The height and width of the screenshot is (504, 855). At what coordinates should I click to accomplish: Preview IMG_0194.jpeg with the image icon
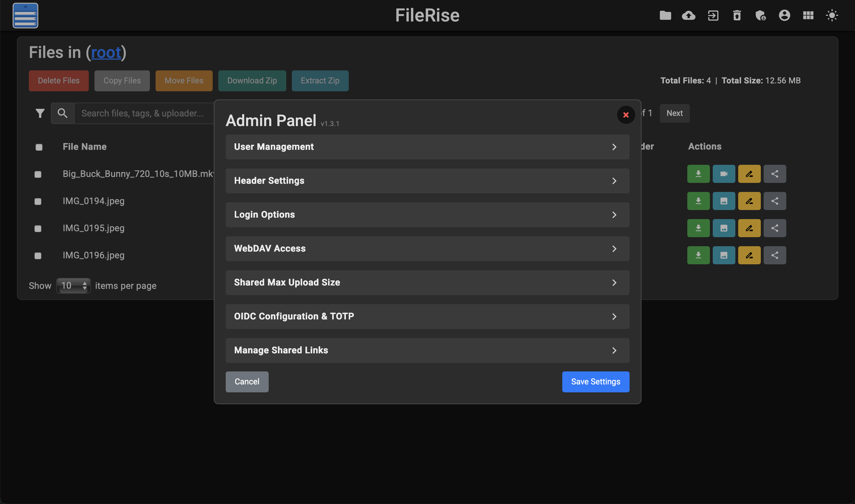pyautogui.click(x=724, y=201)
